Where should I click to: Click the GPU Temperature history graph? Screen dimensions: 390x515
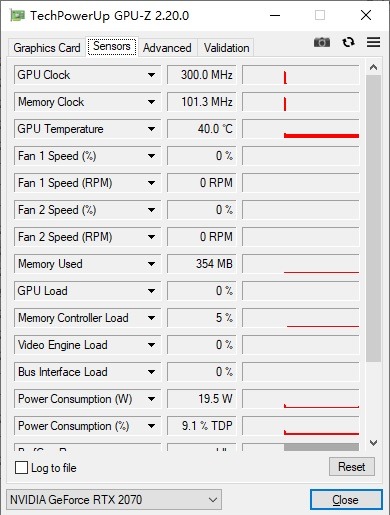301,129
